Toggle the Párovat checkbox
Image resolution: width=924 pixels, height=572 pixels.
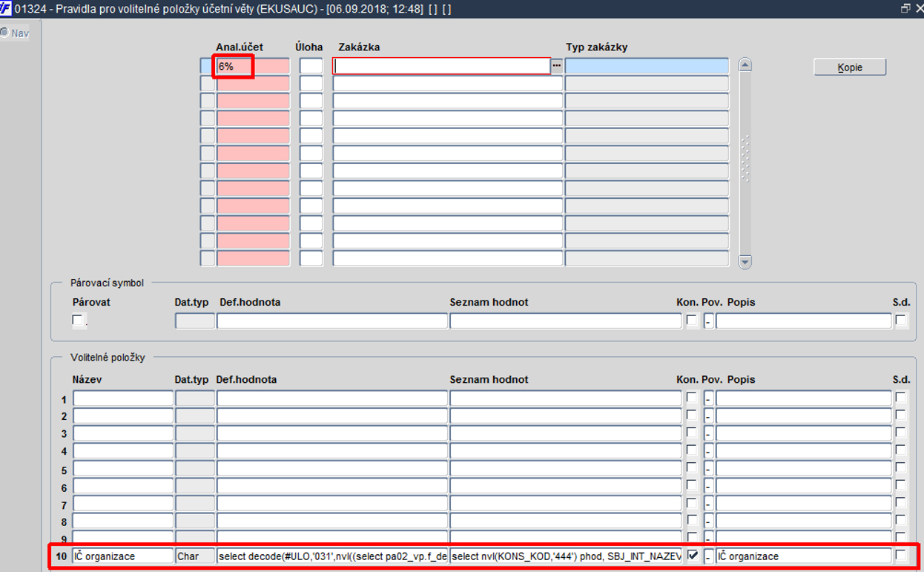pyautogui.click(x=78, y=320)
